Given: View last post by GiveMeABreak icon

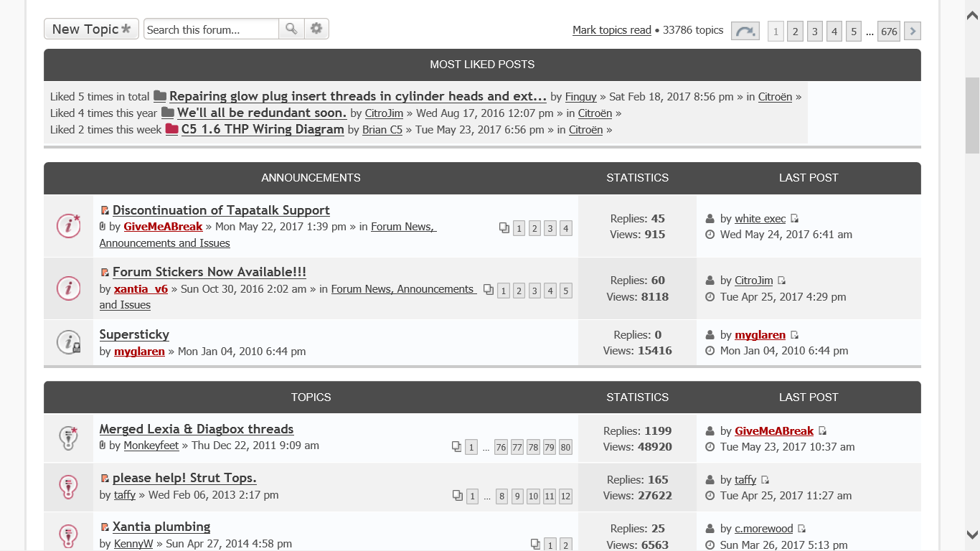Looking at the screenshot, I should pos(822,431).
